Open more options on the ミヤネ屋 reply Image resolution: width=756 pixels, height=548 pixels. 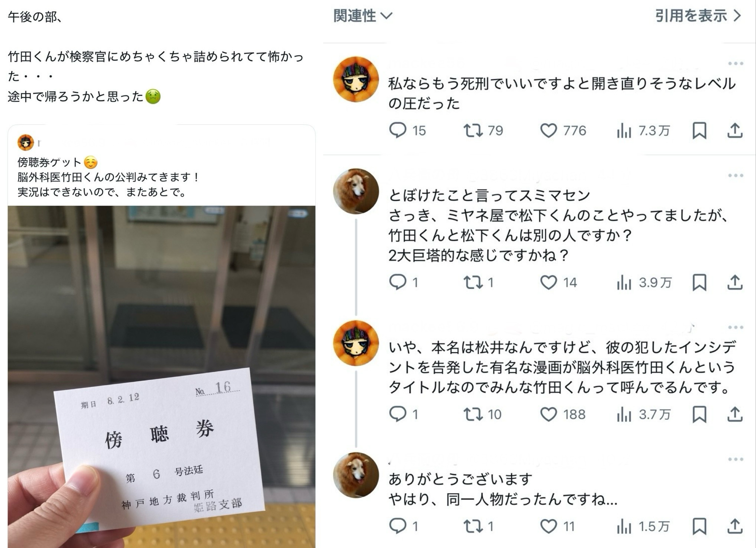point(736,175)
